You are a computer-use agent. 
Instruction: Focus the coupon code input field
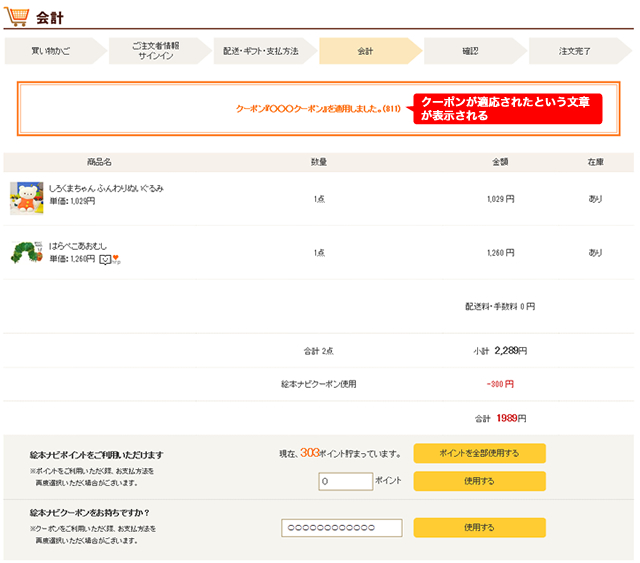coord(341,528)
